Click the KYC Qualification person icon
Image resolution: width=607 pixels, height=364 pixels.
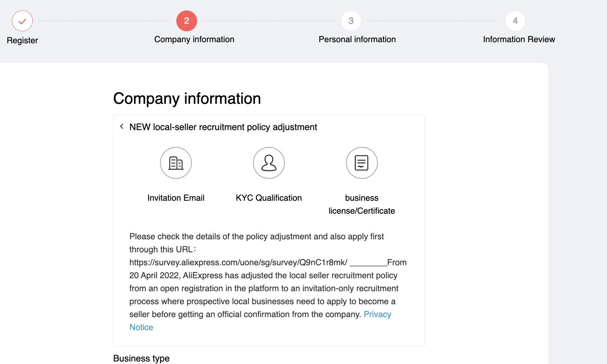click(x=269, y=163)
